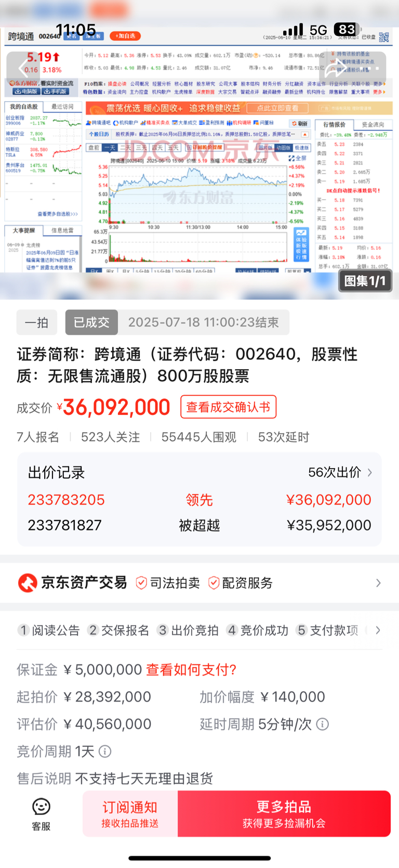Tap step 4 竞价成功
The image size is (399, 868).
point(257,630)
